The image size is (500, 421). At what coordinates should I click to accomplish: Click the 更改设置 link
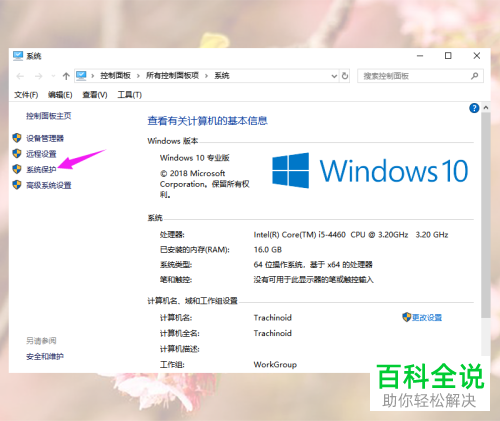click(x=427, y=318)
